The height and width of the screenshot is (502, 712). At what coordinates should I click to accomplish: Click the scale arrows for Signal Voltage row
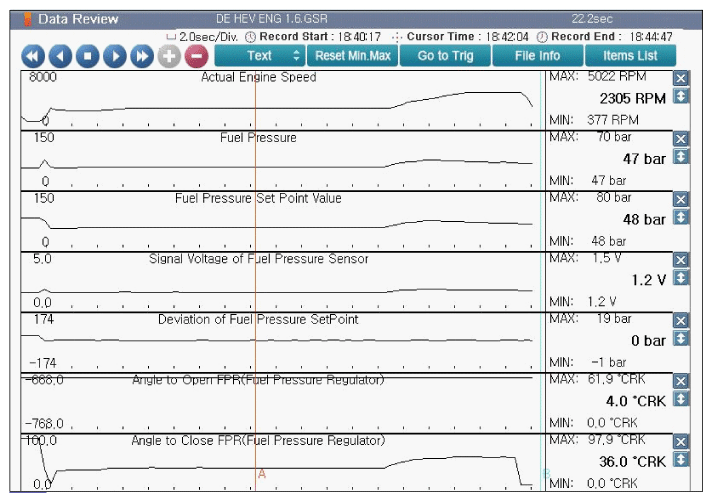tap(681, 278)
